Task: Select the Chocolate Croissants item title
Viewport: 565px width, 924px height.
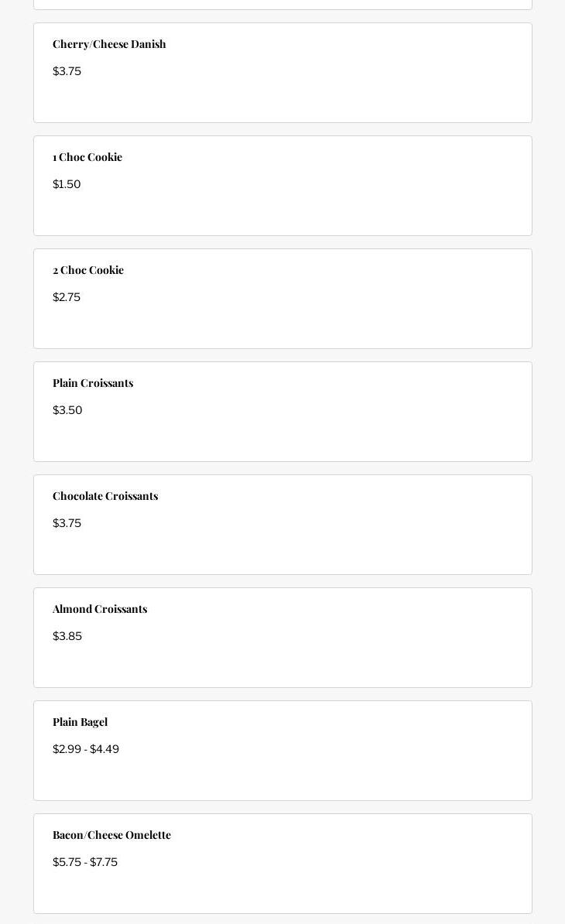Action: pos(105,496)
